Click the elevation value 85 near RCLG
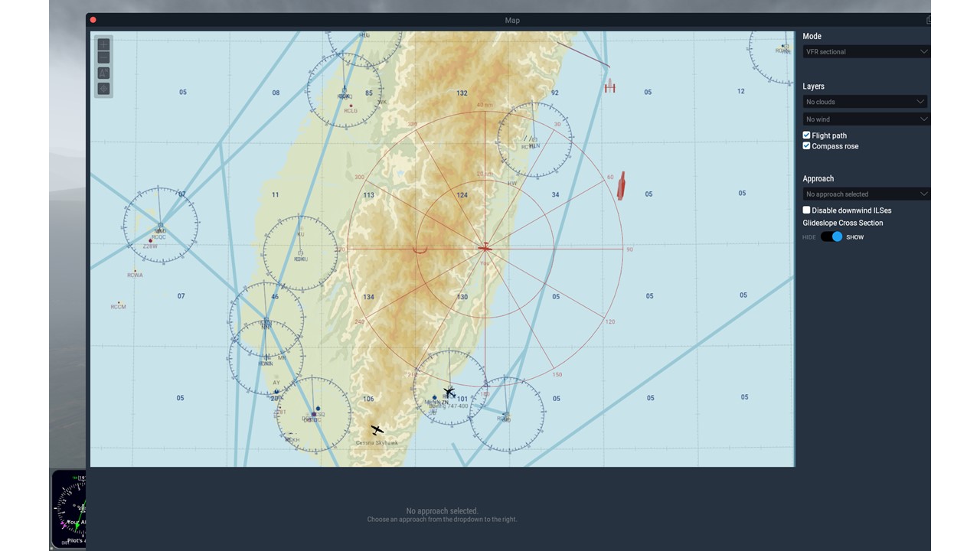Screen dimensions: 980x551 369,93
